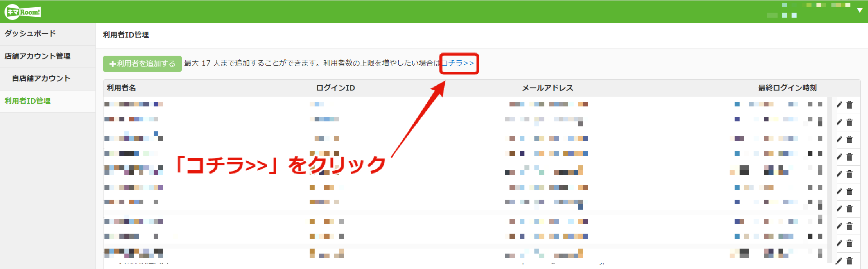Edit the ninth user row with pencil icon
This screenshot has height=269, width=868.
840,243
